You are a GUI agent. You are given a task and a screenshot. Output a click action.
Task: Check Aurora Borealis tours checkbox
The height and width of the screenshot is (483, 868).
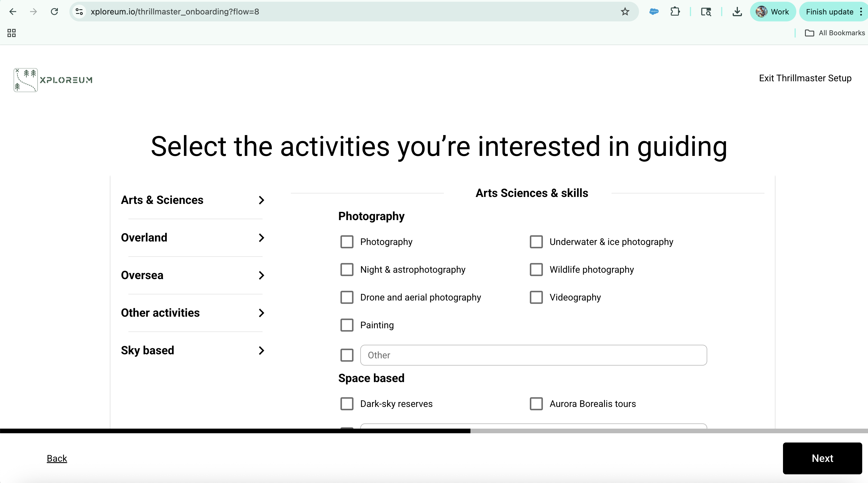[x=536, y=403]
